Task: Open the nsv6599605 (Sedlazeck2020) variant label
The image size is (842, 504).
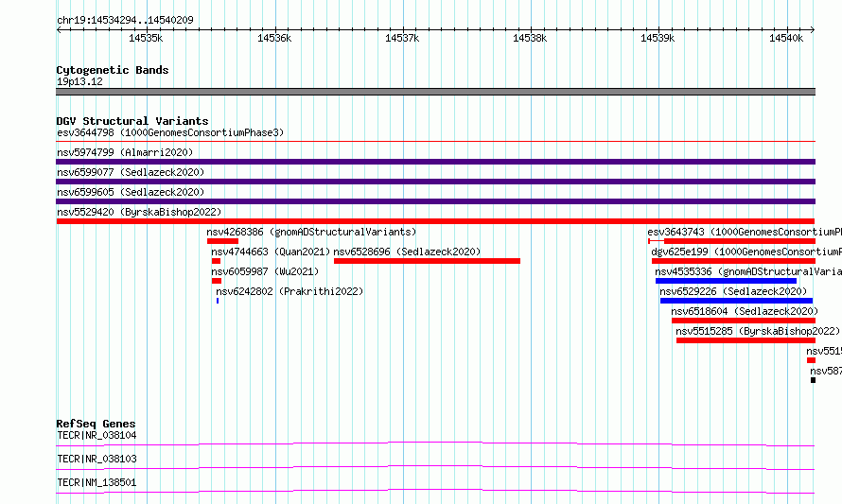Action: [131, 192]
